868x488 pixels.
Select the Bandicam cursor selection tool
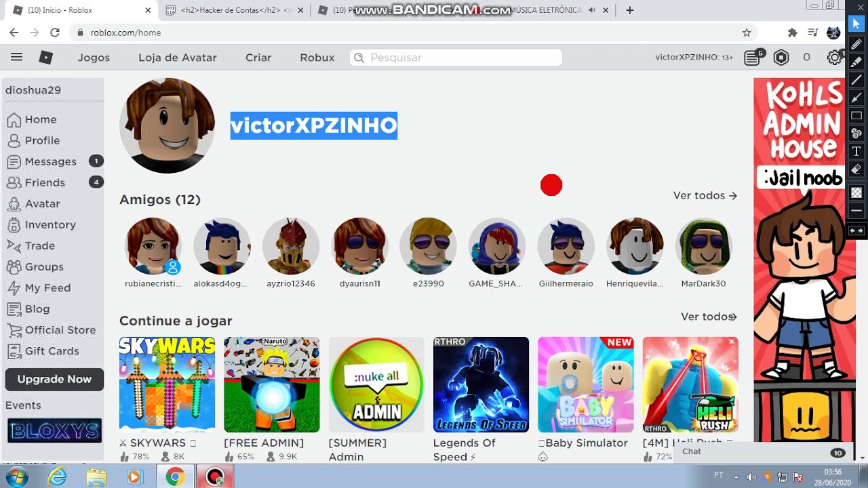tap(856, 24)
